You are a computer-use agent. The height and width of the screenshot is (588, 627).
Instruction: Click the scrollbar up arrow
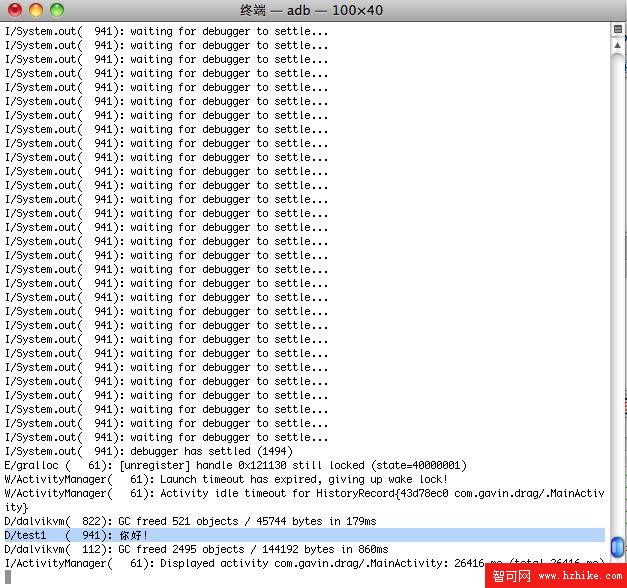pos(618,45)
